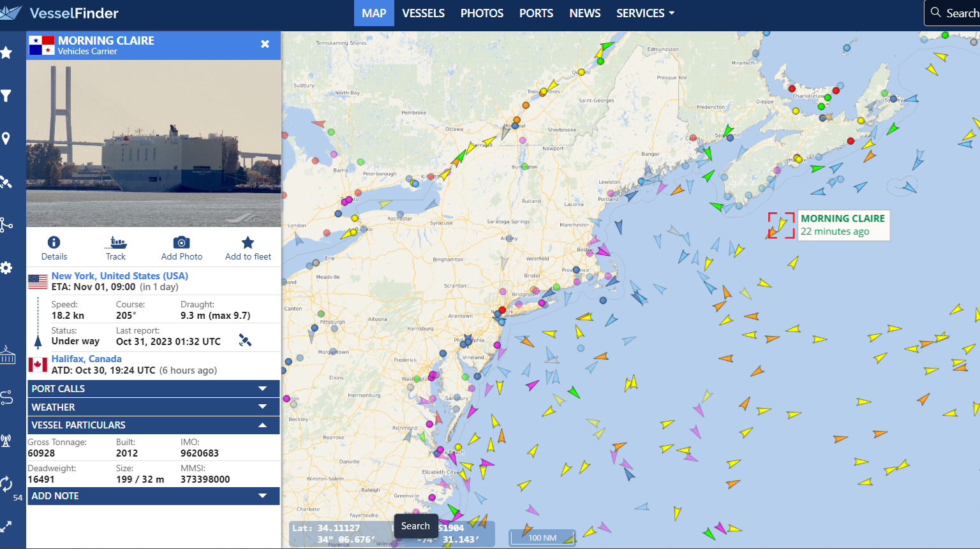980x549 pixels.
Task: Show the vessel Track
Action: (115, 248)
